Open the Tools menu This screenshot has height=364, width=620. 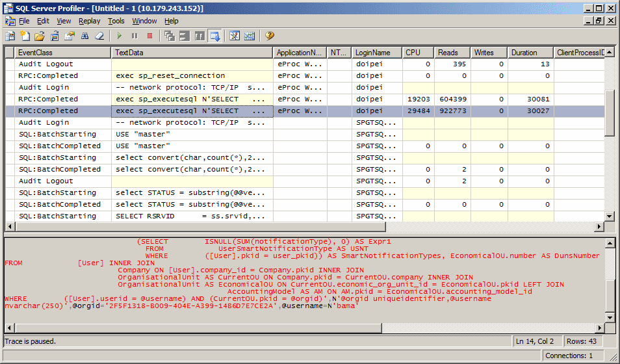tap(116, 21)
